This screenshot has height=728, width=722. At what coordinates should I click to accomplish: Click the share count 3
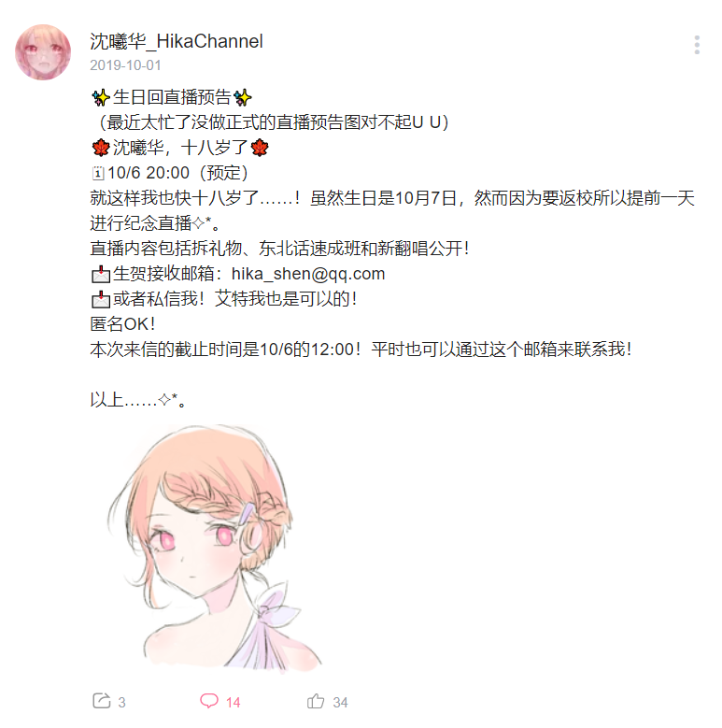121,703
